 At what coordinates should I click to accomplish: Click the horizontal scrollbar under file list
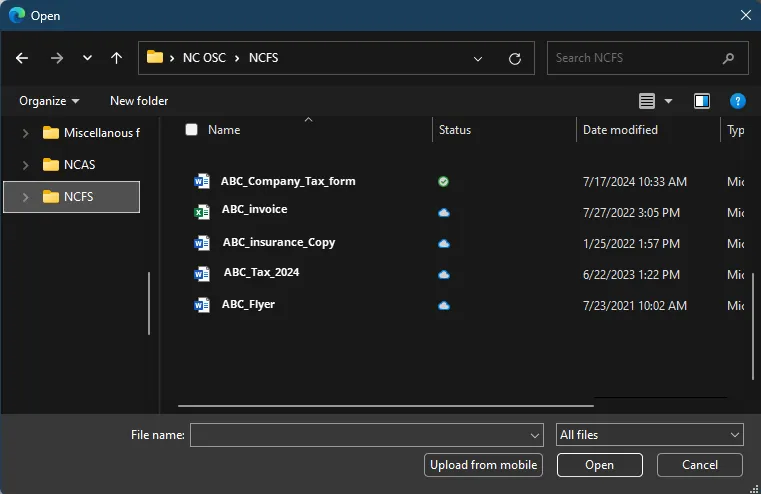coord(385,406)
